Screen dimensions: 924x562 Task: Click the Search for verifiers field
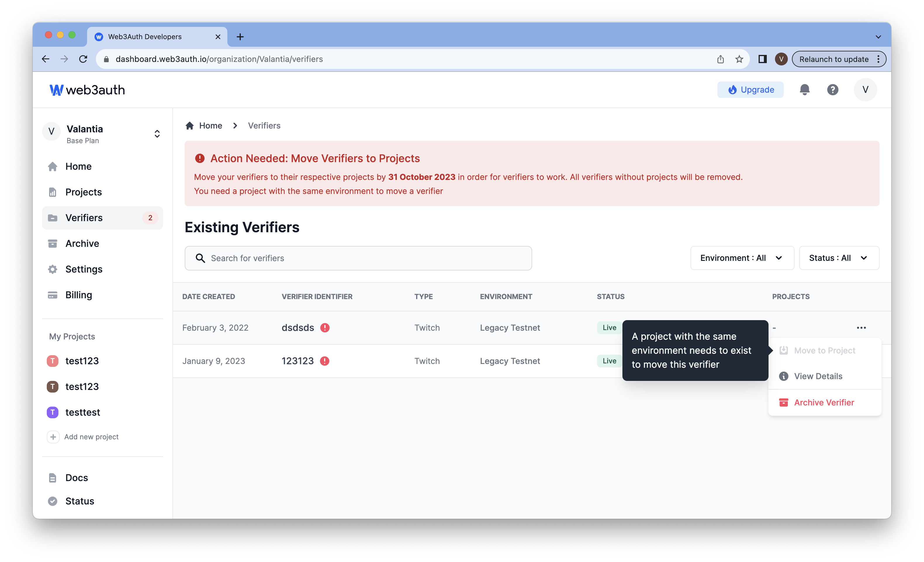pos(358,258)
